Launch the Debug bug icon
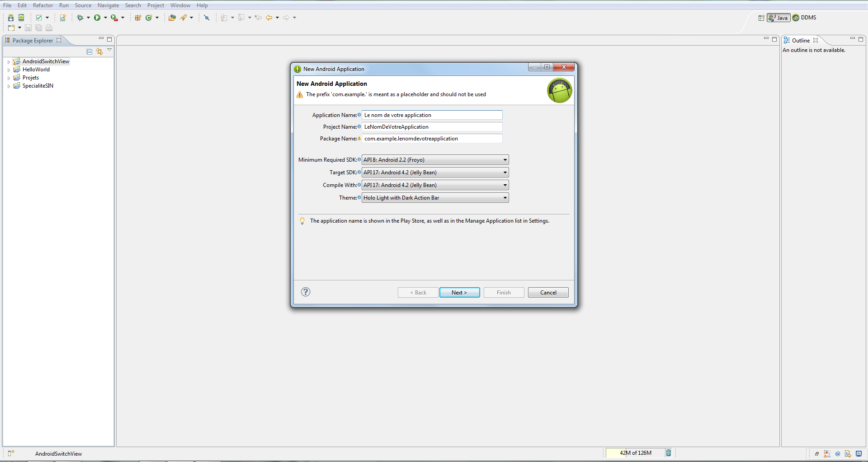Viewport: 868px width, 462px height. (x=80, y=18)
